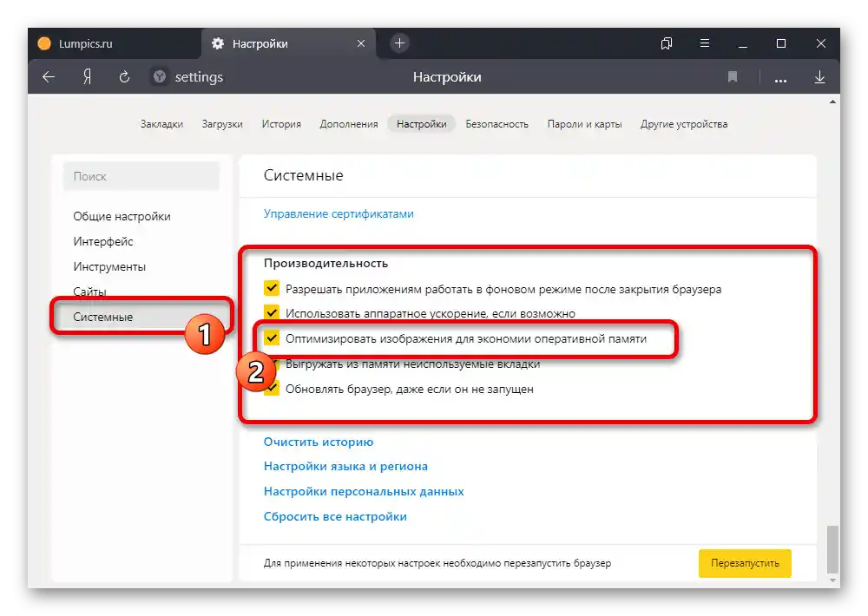The height and width of the screenshot is (616, 868).
Task: Toggle hardware acceleration checkbox
Action: (x=271, y=312)
